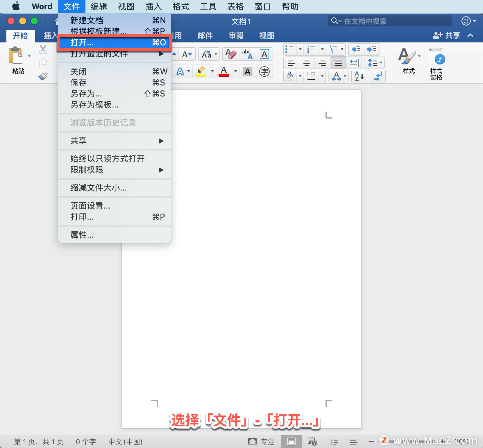Toggle justify text alignment

[338, 62]
